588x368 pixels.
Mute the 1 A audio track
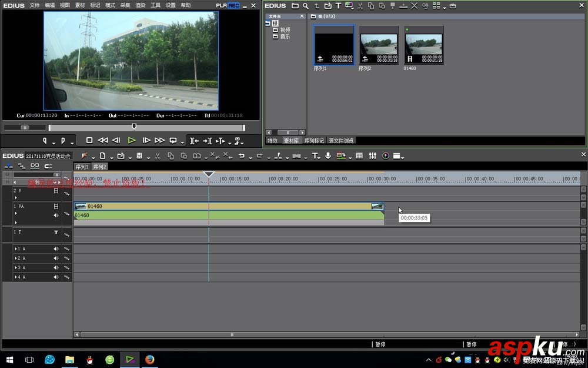click(56, 248)
